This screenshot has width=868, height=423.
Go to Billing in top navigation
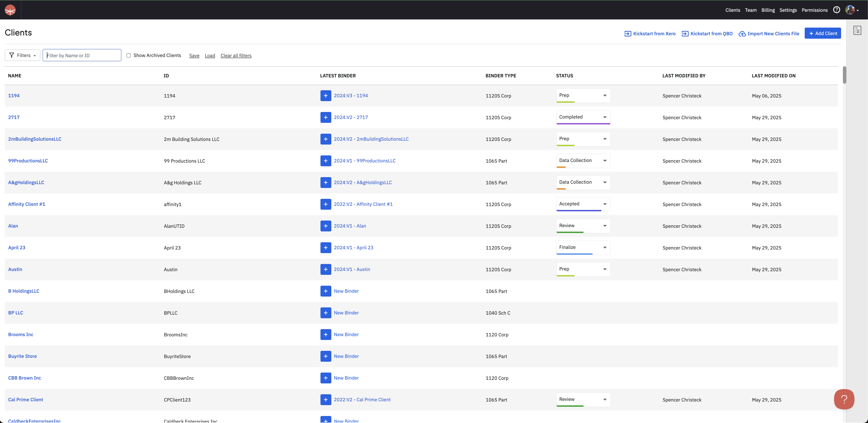768,10
